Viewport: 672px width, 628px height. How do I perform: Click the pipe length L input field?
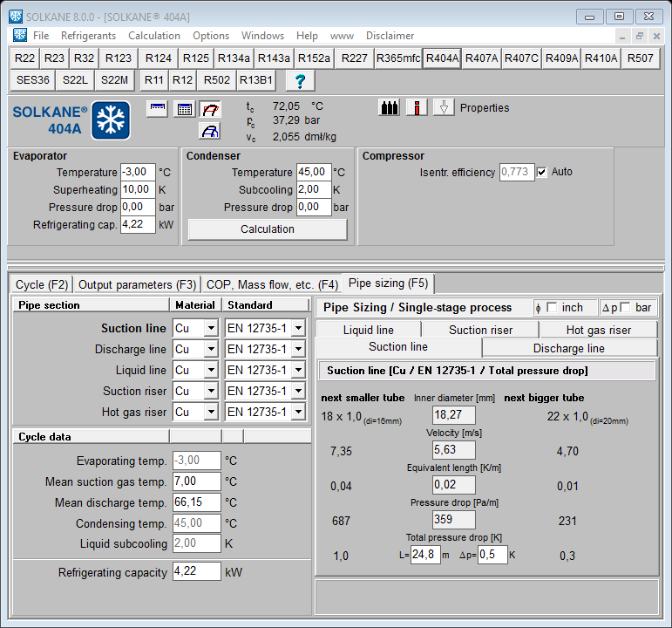425,555
